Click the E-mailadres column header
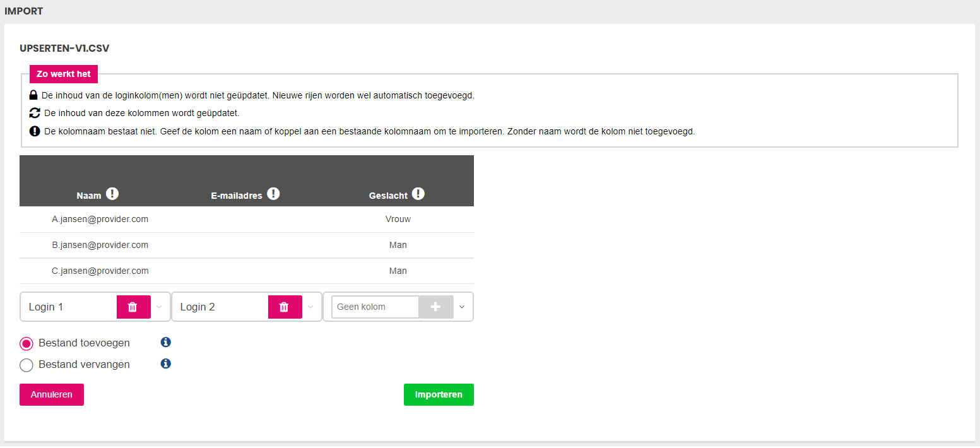The image size is (980, 448). [237, 196]
